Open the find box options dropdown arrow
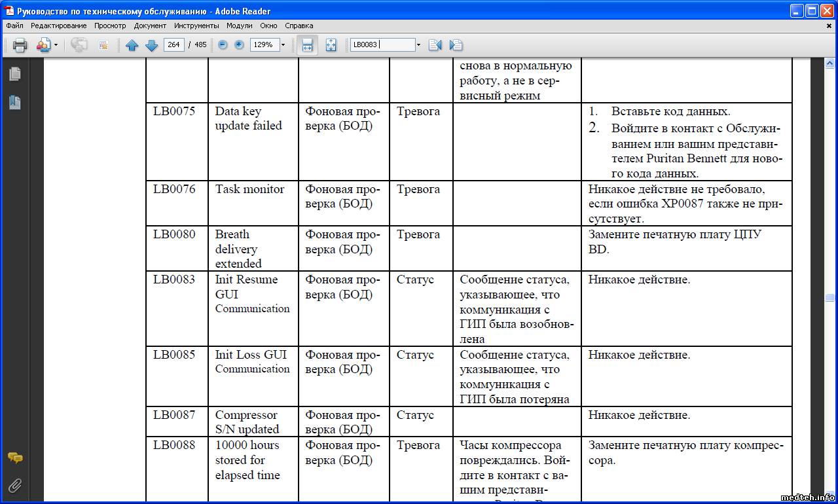Viewport: 838px width, 504px height. (418, 45)
